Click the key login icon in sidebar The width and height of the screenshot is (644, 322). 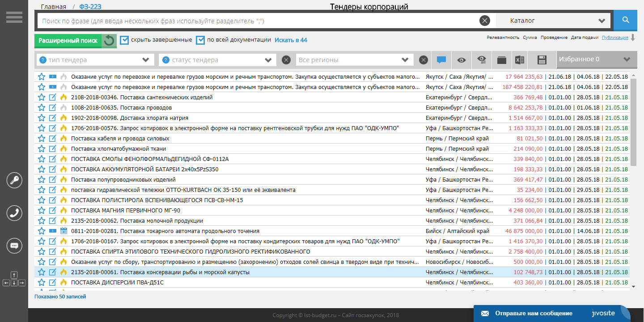click(x=14, y=180)
